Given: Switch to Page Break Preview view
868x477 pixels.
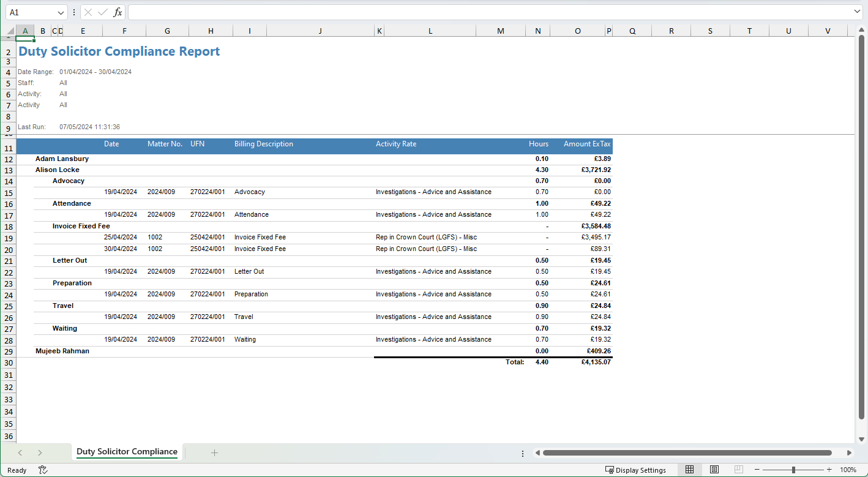Looking at the screenshot, I should [738, 470].
